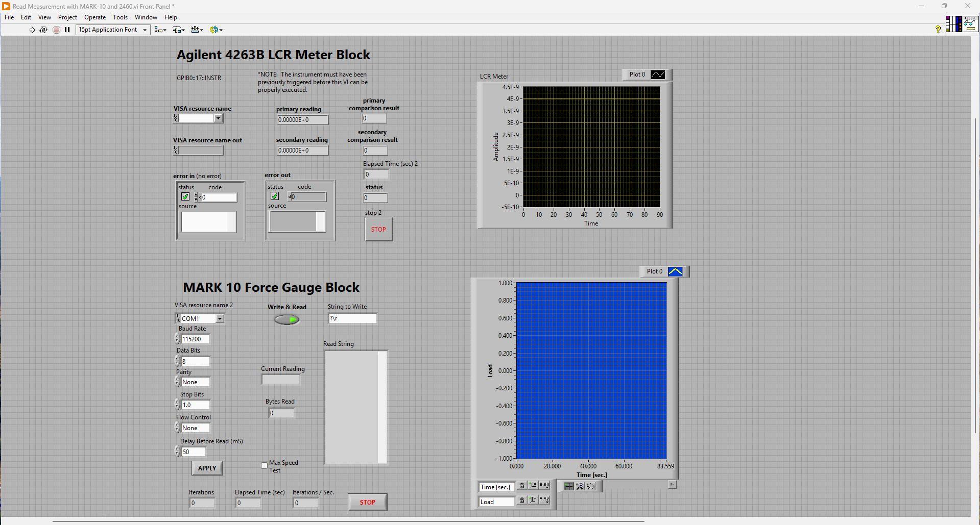This screenshot has height=525, width=980.
Task: Click the Time [sec.] axis name field
Action: [x=496, y=487]
